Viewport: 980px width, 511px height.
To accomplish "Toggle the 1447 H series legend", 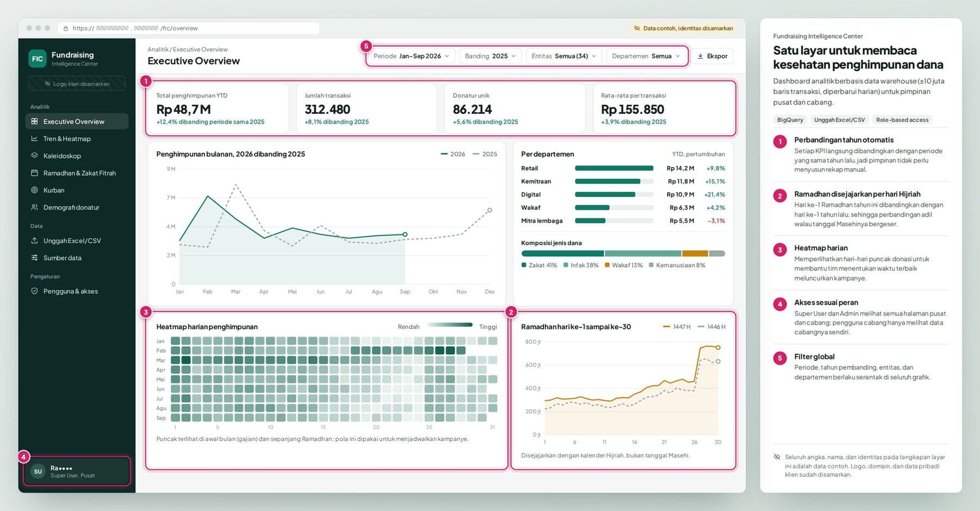I will click(x=677, y=327).
